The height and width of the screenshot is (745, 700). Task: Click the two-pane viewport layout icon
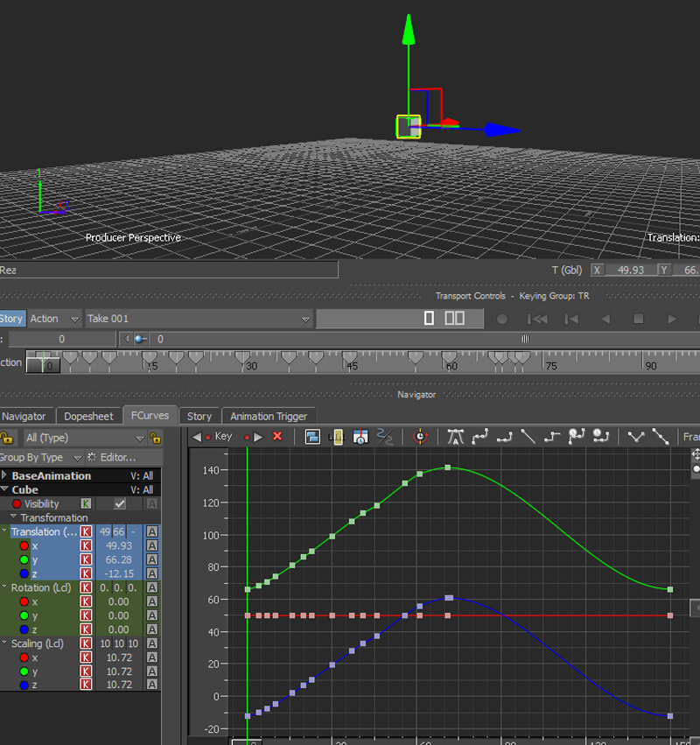454,319
